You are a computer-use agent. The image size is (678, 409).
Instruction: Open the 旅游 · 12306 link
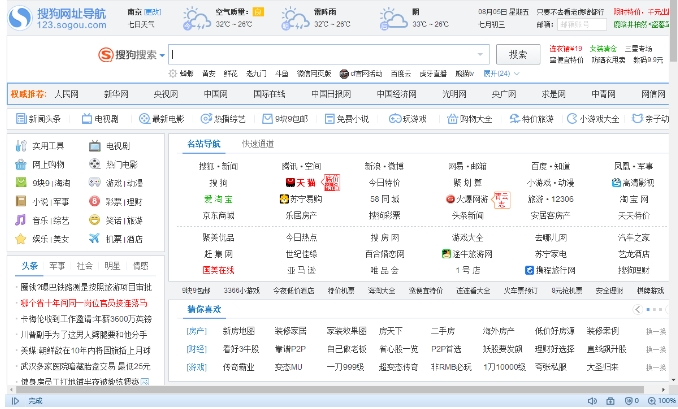click(550, 199)
